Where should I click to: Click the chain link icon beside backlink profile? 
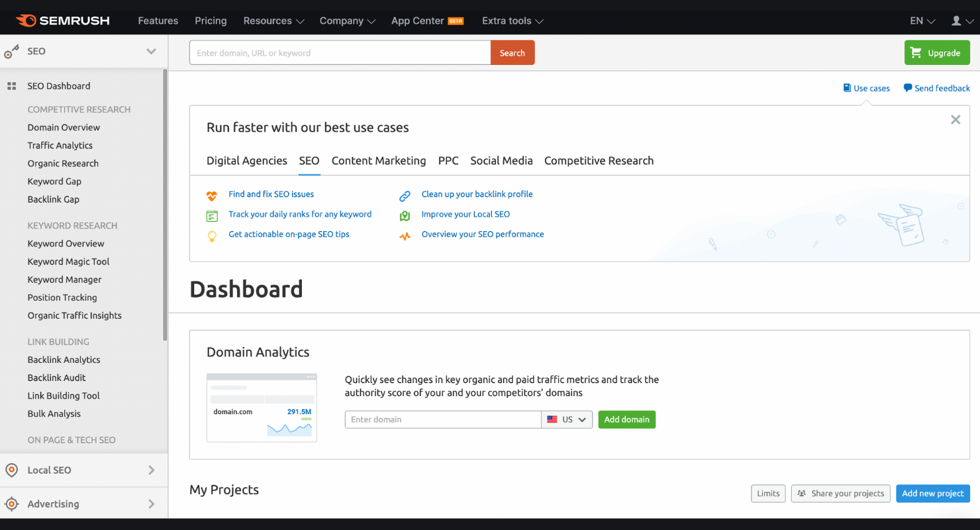tap(405, 195)
